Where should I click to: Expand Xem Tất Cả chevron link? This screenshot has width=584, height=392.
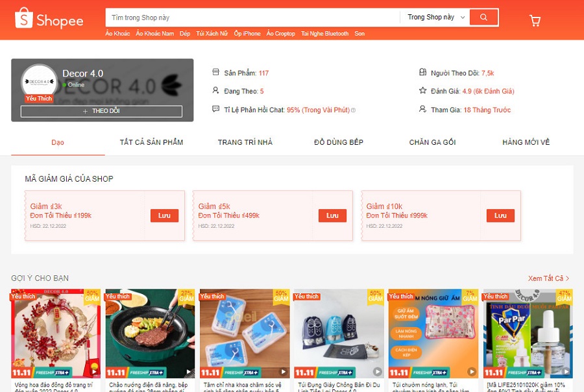pyautogui.click(x=548, y=278)
